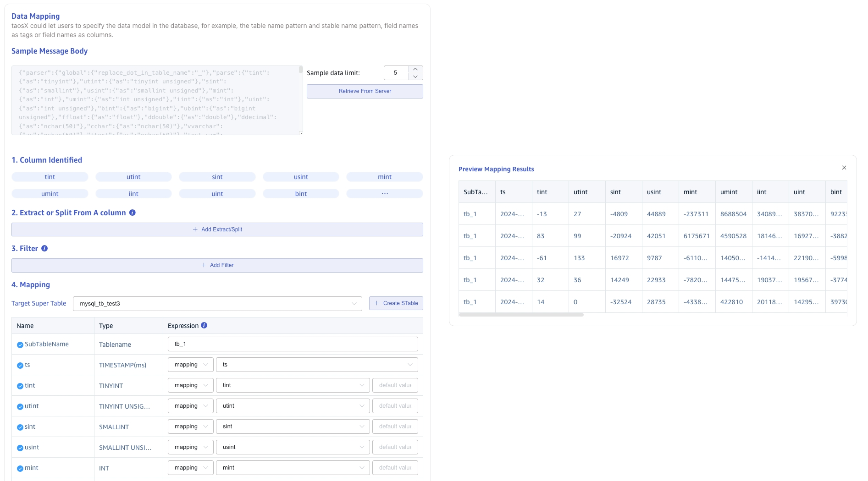Expand the sint source column dropdown

293,426
